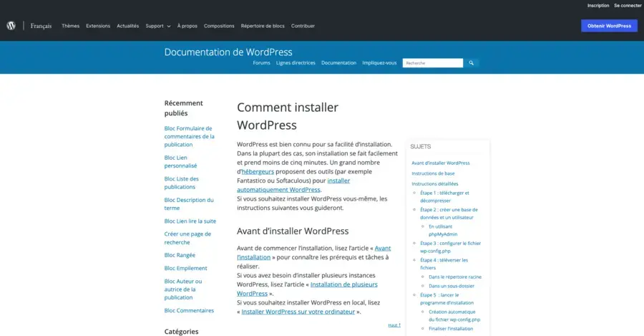The height and width of the screenshot is (336, 644).
Task: Open the À propos menu item
Action: click(187, 26)
